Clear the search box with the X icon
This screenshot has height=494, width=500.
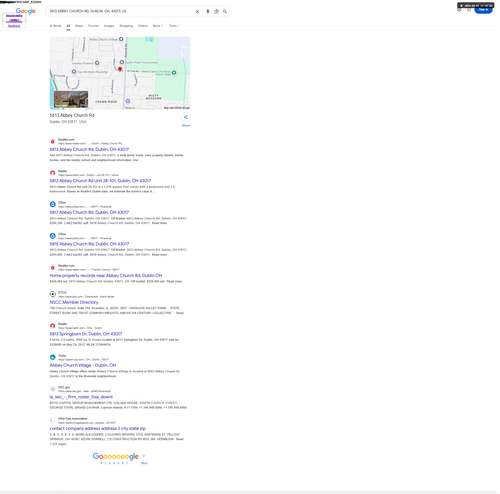tap(197, 11)
